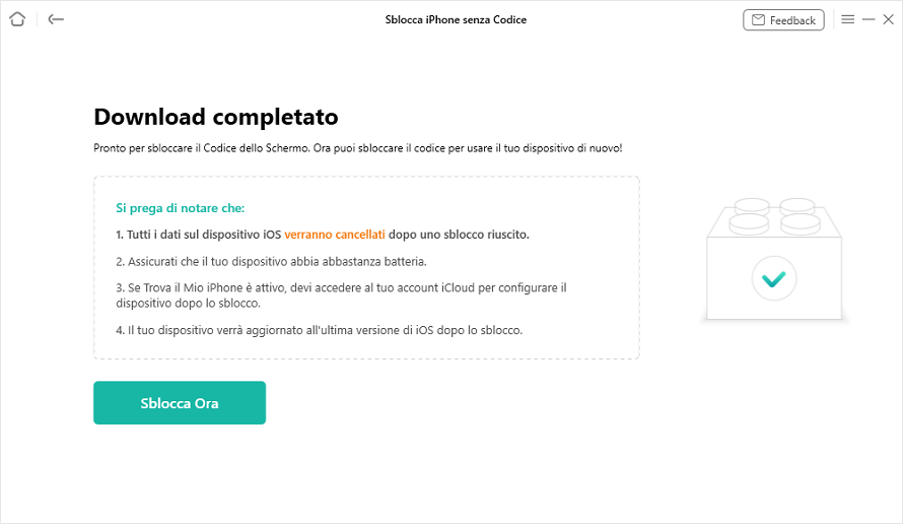Open the Feedback button
This screenshot has height=524, width=904.
(783, 20)
